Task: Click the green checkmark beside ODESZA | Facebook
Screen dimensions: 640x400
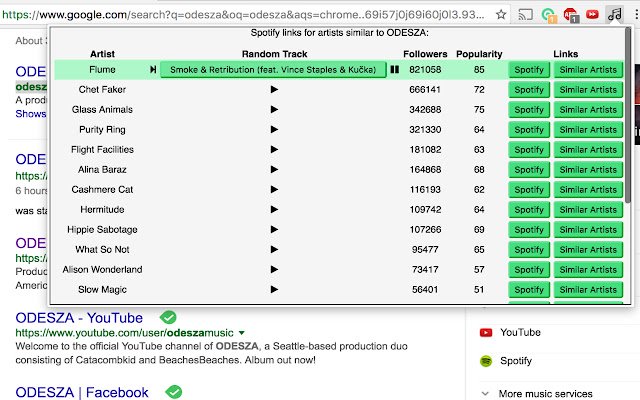Action: pos(173,392)
